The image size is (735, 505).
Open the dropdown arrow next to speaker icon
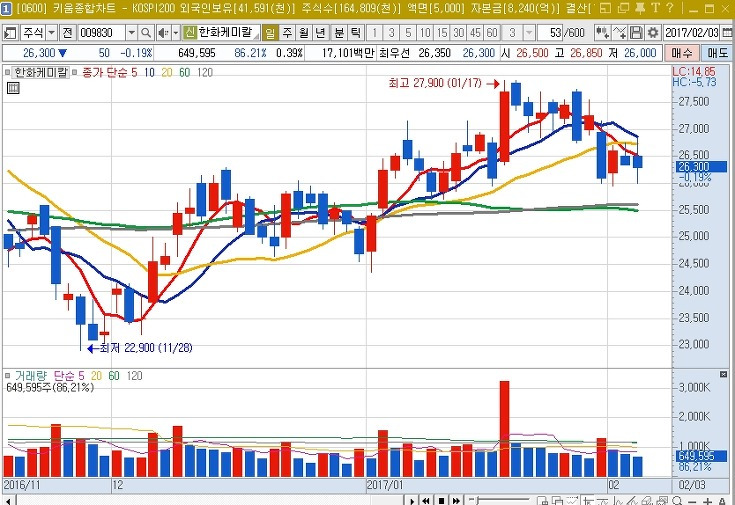[176, 33]
